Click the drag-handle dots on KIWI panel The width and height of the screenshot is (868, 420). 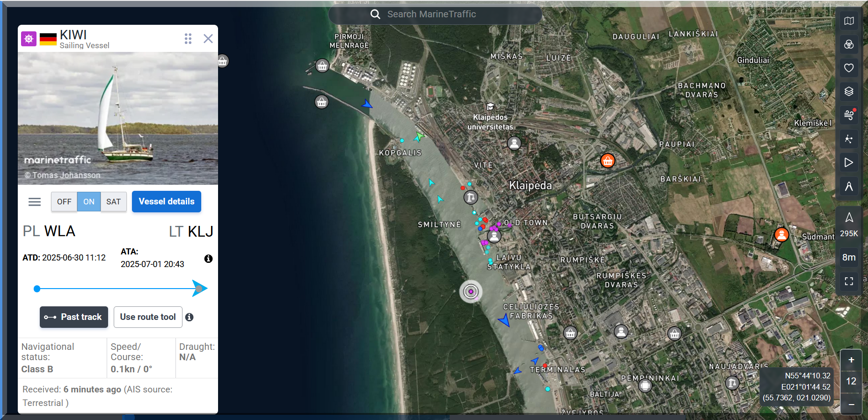(x=188, y=38)
